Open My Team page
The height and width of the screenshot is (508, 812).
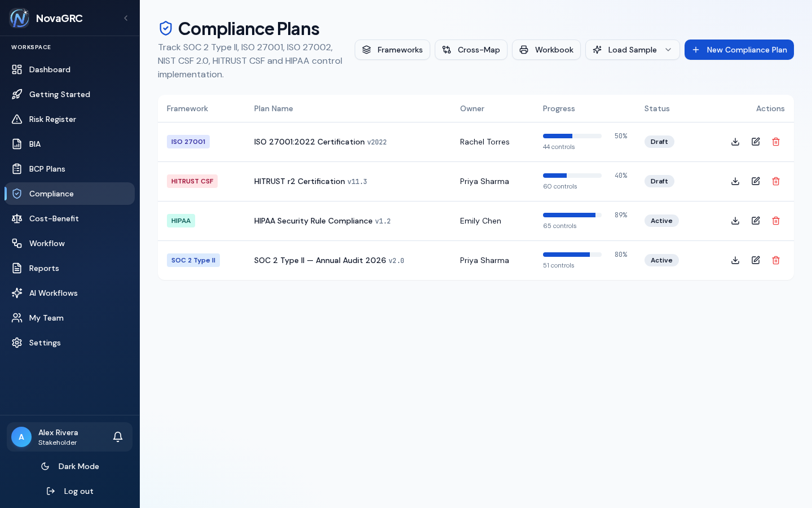[x=70, y=318]
